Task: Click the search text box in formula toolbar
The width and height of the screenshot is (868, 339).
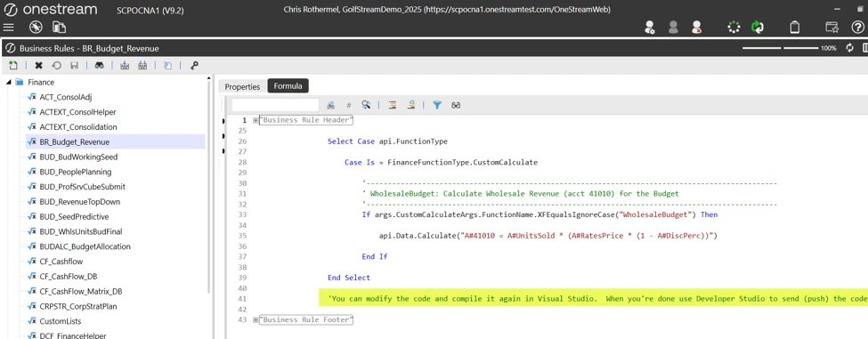Action: point(276,104)
